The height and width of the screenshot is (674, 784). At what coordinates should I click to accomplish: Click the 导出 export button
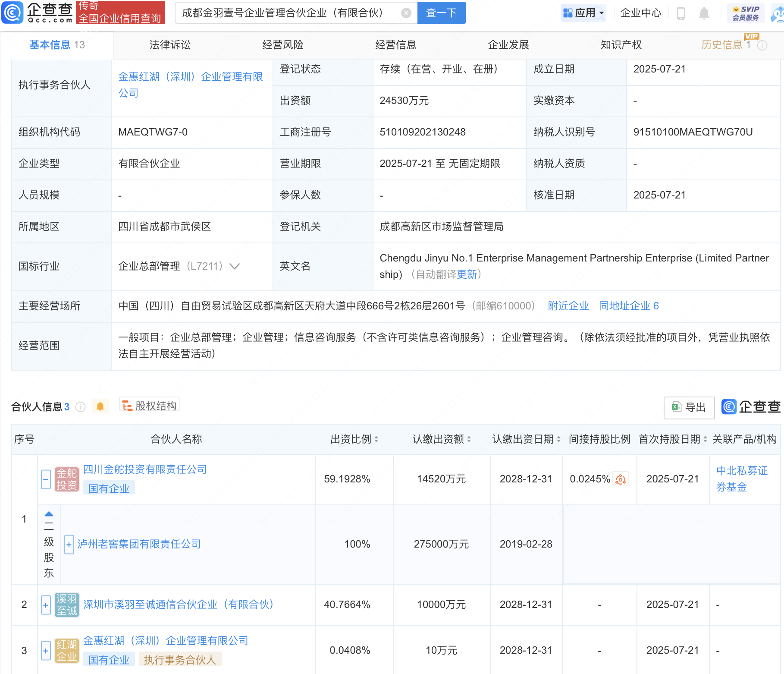coord(689,407)
